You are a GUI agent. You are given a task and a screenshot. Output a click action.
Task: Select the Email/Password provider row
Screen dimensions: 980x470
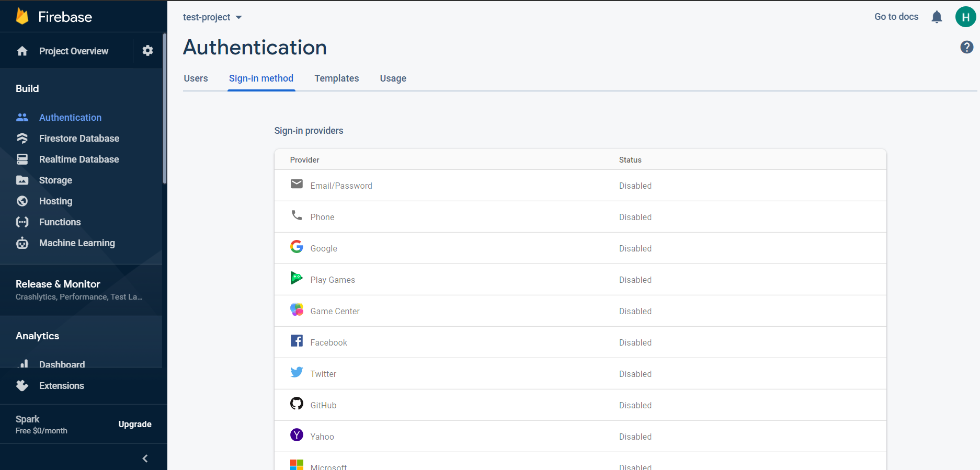point(579,186)
